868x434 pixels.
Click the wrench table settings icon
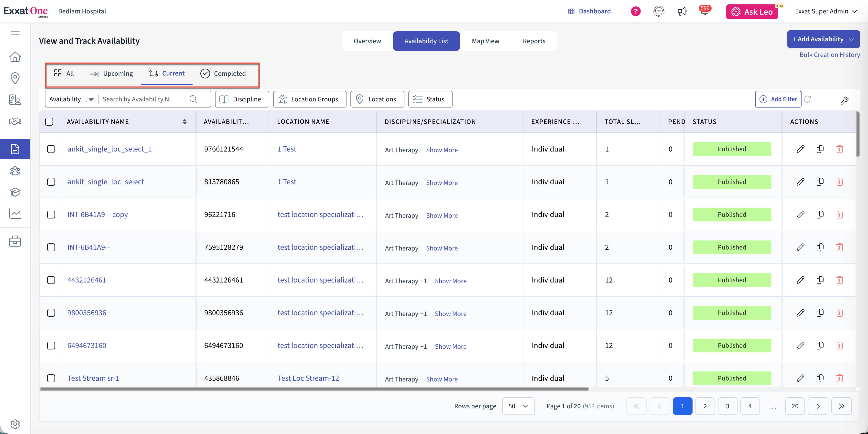pos(844,100)
